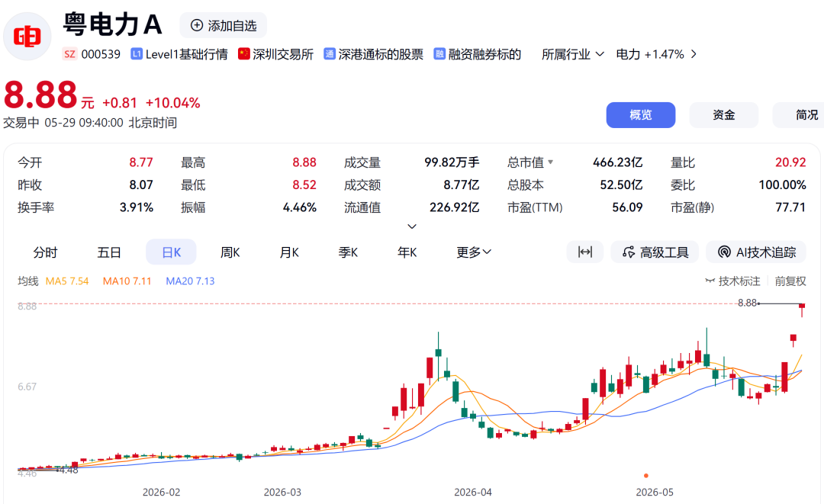Open the 更多 chart period dropdown

(x=474, y=252)
